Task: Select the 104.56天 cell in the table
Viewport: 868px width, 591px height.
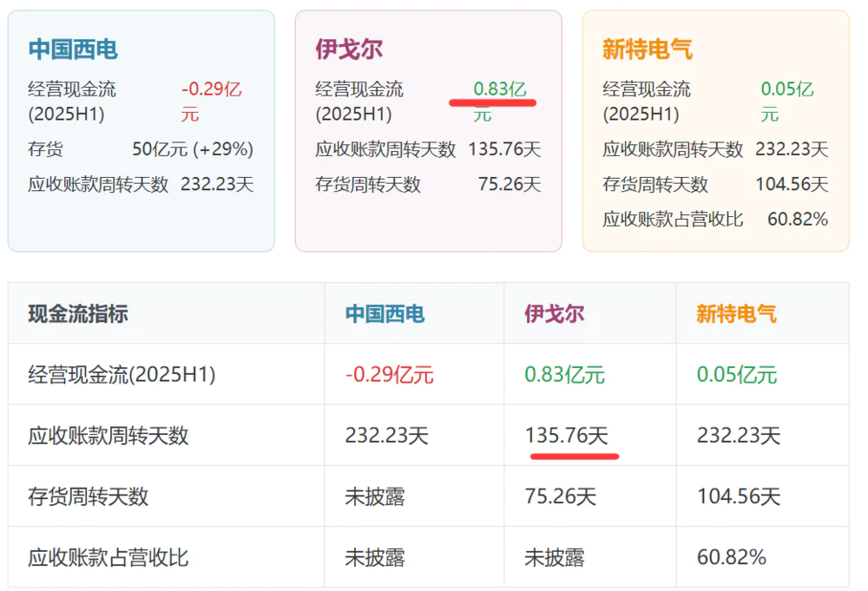Action: coord(738,496)
